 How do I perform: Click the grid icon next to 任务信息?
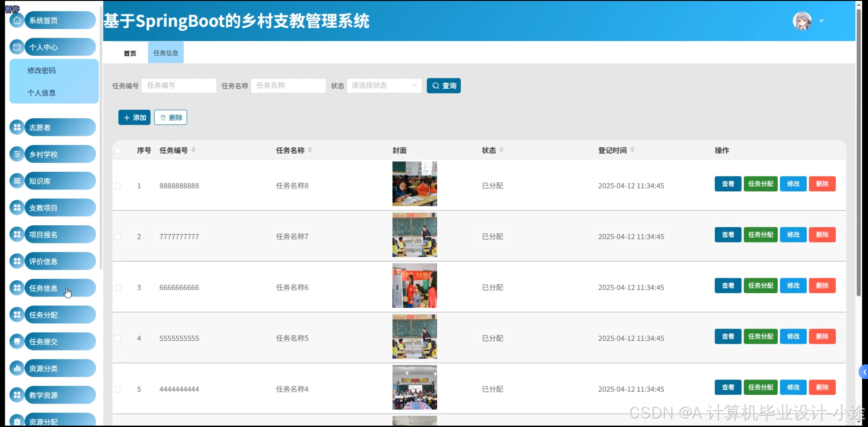[x=17, y=288]
